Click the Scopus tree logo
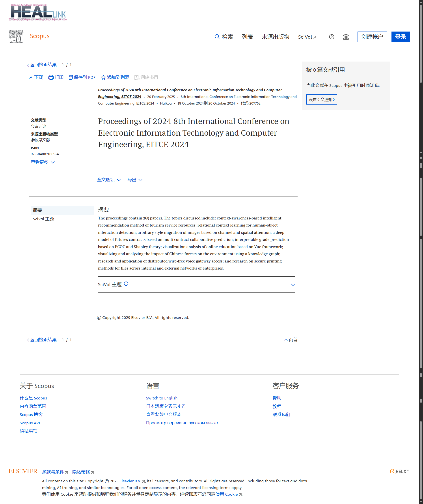Image resolution: width=423 pixels, height=504 pixels. 16,36
